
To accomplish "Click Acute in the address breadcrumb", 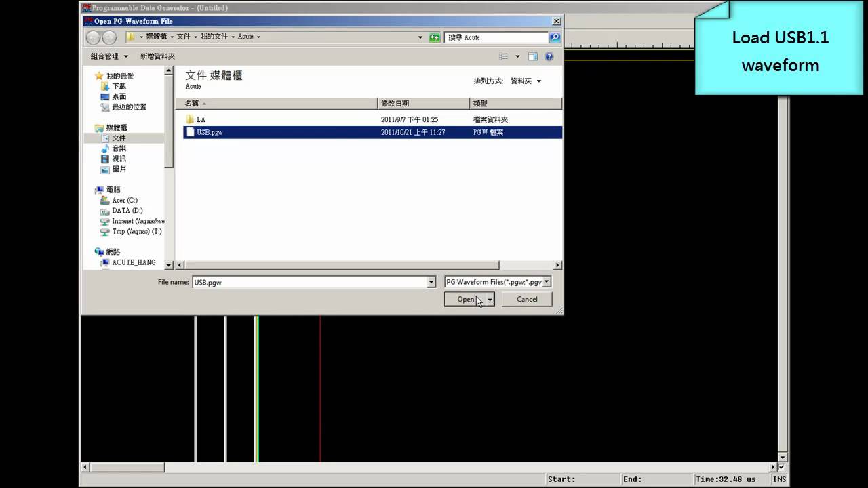I will (x=245, y=37).
